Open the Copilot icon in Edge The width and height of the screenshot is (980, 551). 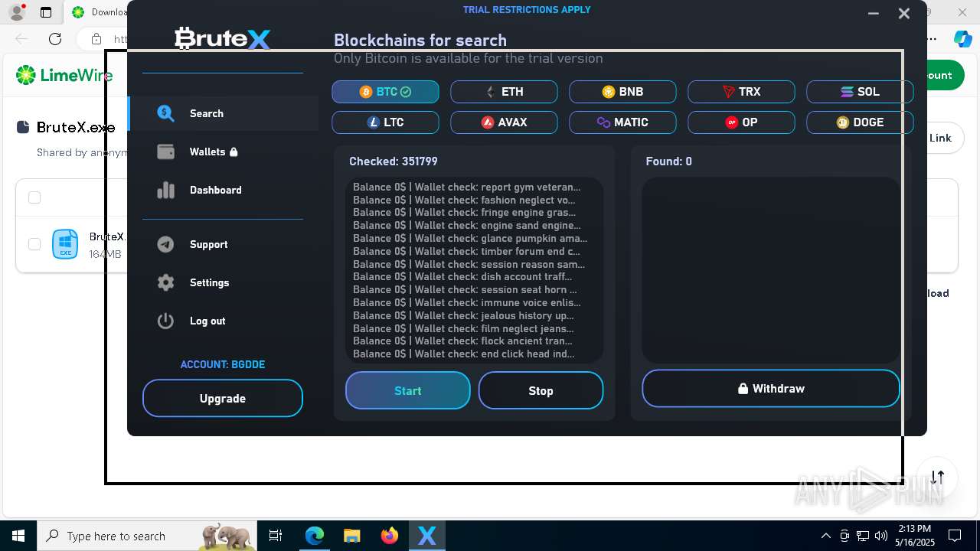tap(962, 39)
